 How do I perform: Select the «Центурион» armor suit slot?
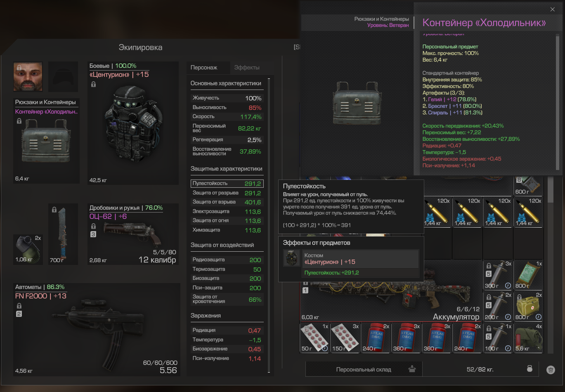133,123
